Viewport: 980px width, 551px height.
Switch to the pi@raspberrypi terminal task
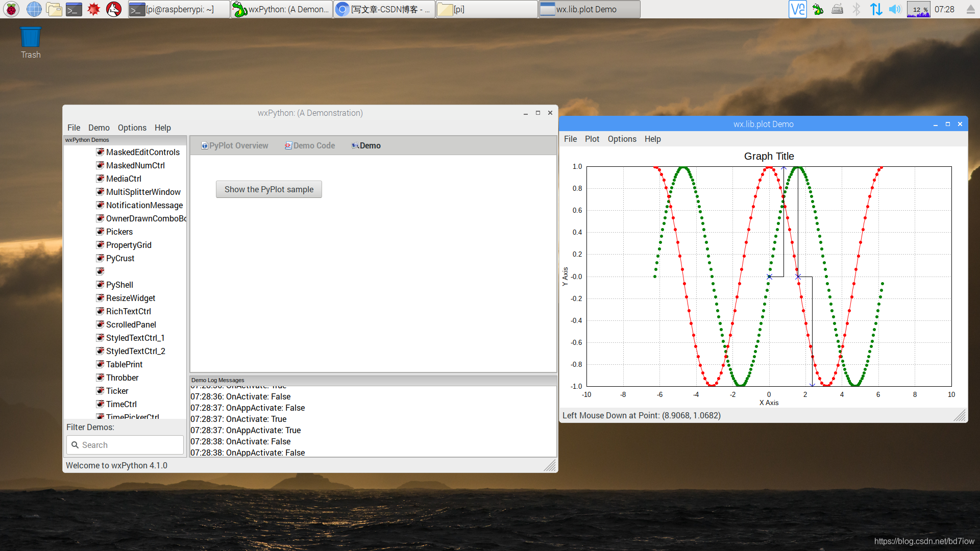point(178,9)
